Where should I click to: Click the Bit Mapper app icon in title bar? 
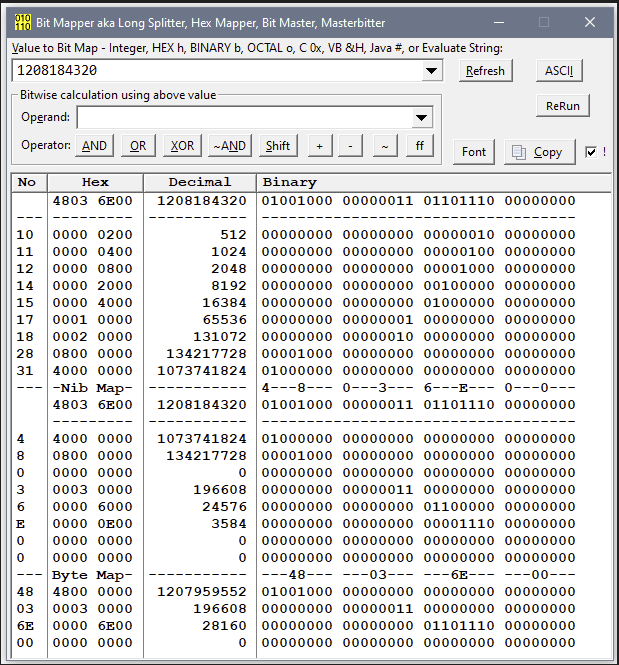(19, 22)
